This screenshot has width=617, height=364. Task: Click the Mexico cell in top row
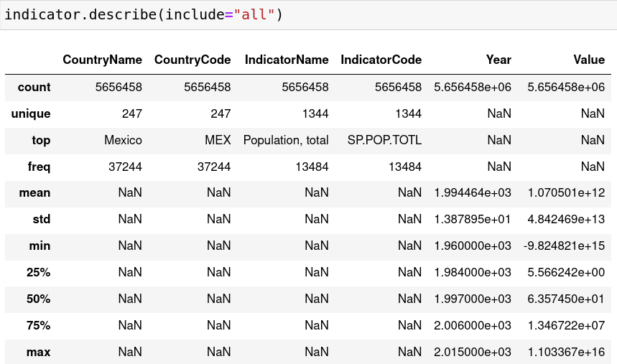123,140
